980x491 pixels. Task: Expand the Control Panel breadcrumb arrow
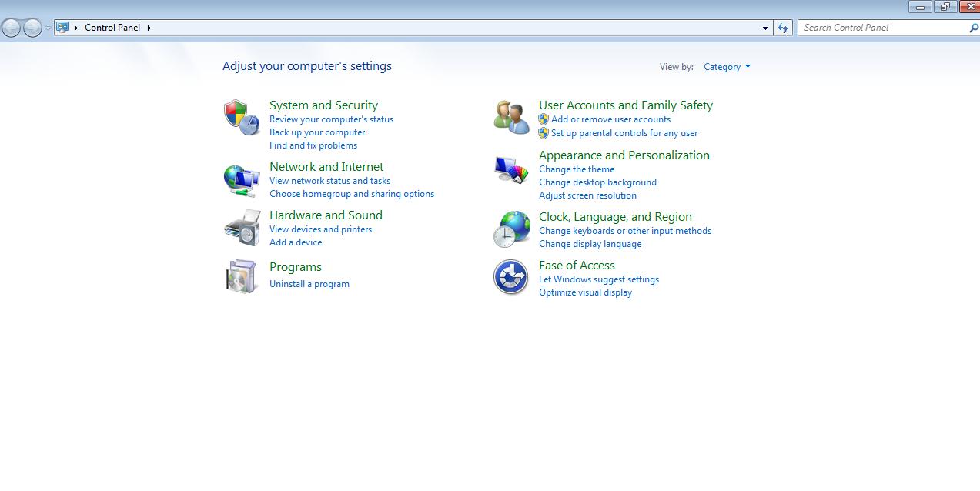(148, 27)
